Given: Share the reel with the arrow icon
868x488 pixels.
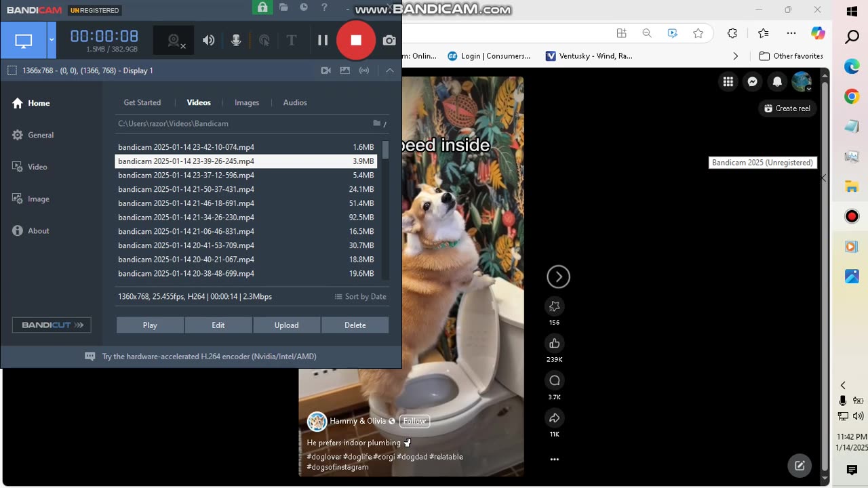Looking at the screenshot, I should pyautogui.click(x=555, y=418).
